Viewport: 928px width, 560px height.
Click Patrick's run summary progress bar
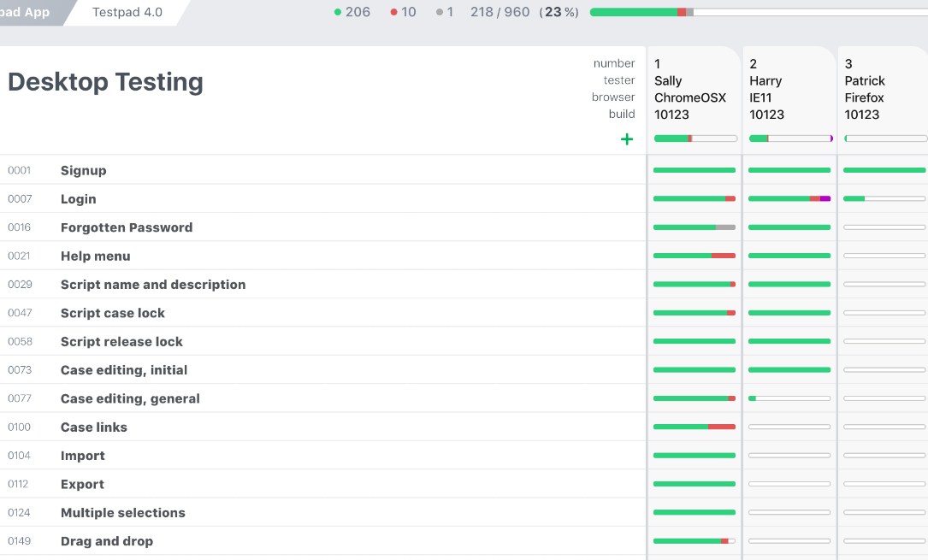tap(885, 139)
